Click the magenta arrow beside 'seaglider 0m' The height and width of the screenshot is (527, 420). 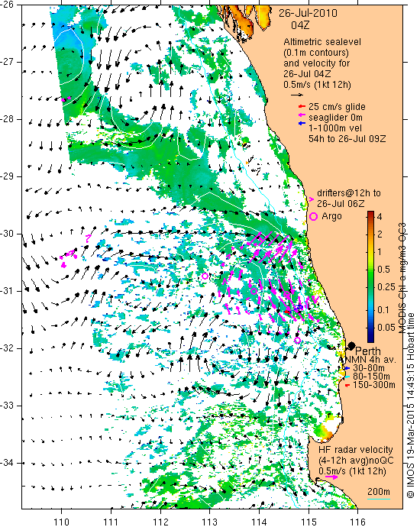pos(302,115)
